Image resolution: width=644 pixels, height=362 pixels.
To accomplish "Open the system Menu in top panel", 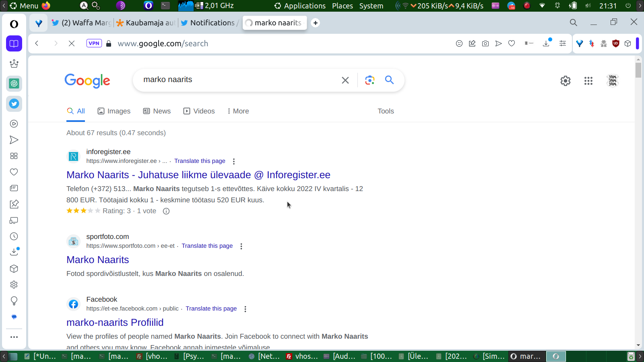I will [24, 6].
